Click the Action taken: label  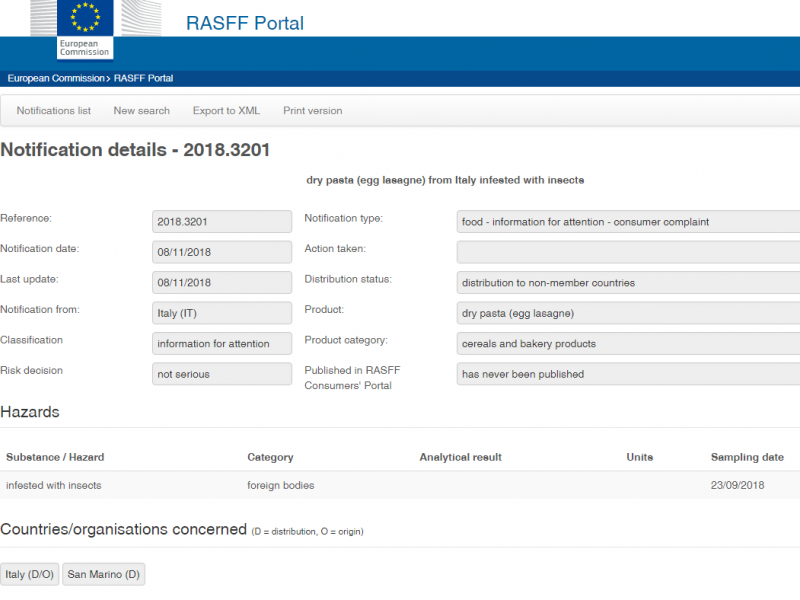tap(335, 248)
